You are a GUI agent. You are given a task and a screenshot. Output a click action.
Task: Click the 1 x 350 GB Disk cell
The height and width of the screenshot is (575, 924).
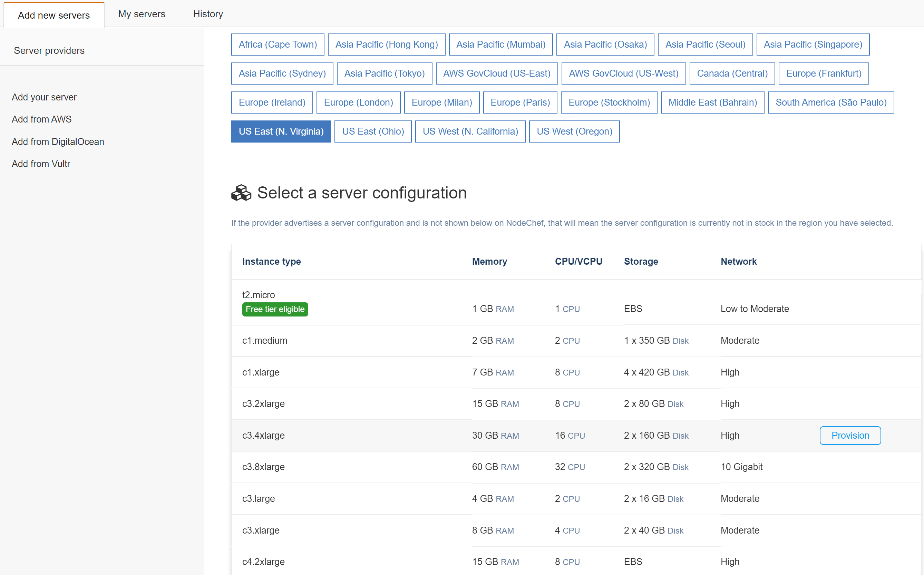(656, 341)
